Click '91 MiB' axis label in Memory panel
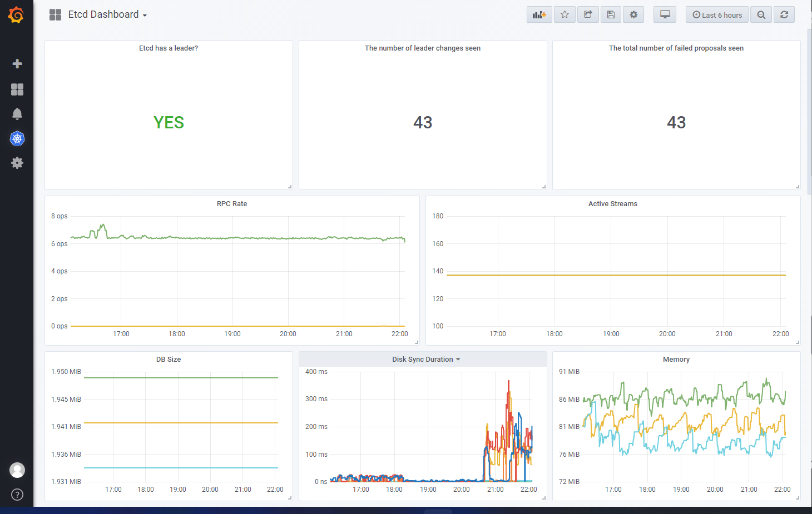The width and height of the screenshot is (812, 514). [x=570, y=372]
